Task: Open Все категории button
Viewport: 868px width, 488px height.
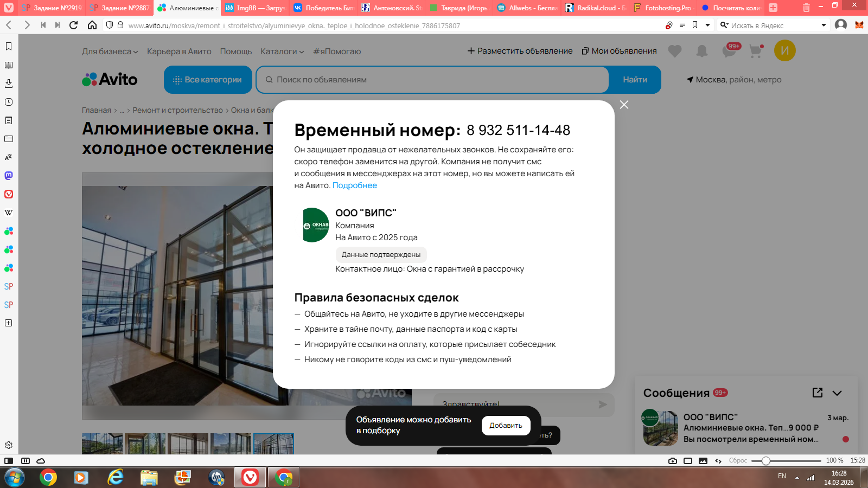Action: point(208,80)
